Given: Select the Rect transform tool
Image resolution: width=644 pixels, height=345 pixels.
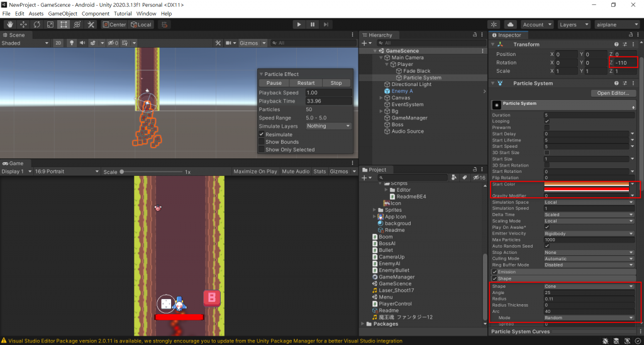Looking at the screenshot, I should 64,25.
